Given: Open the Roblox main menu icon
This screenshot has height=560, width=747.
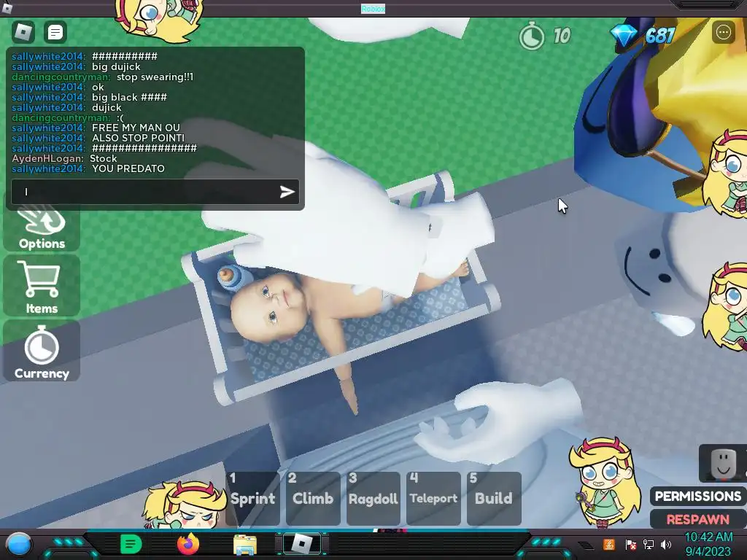Looking at the screenshot, I should [23, 32].
